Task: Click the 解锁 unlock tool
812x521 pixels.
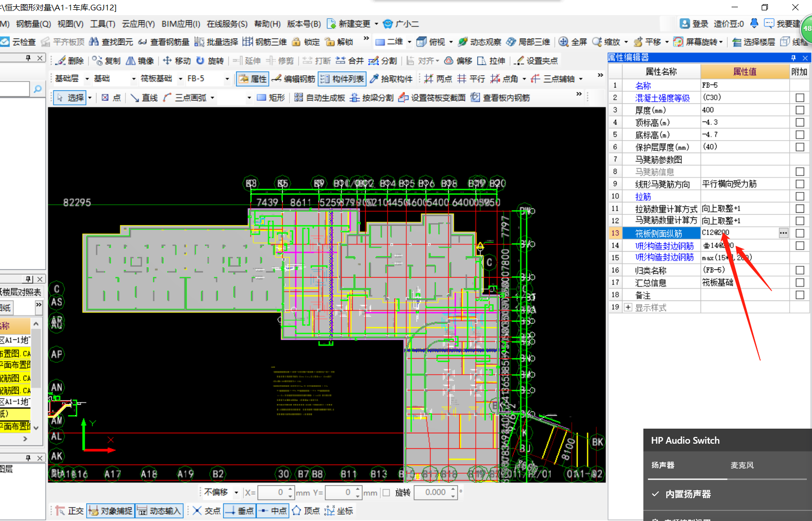Action: [339, 42]
